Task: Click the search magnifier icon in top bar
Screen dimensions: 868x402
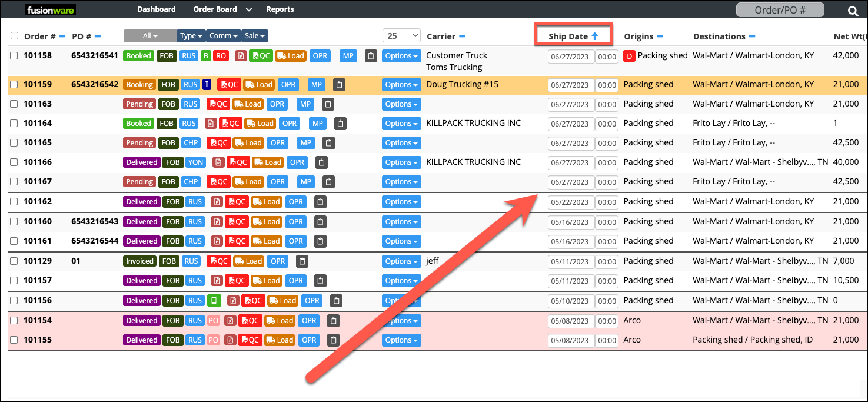Action: pyautogui.click(x=853, y=11)
